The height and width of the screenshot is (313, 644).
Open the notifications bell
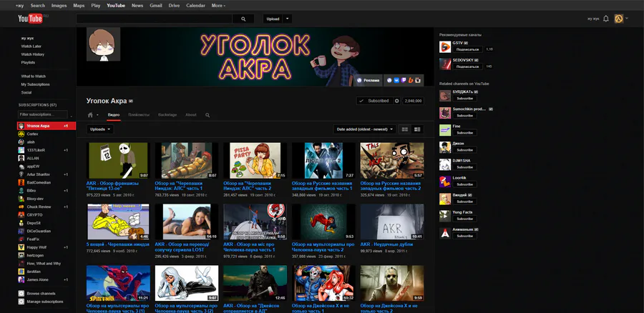click(x=606, y=19)
